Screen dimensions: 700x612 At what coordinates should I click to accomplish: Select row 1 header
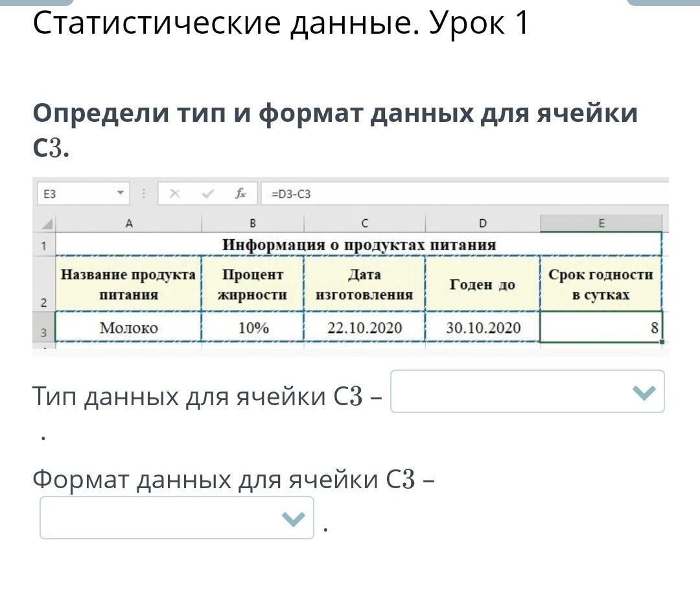tap(44, 244)
